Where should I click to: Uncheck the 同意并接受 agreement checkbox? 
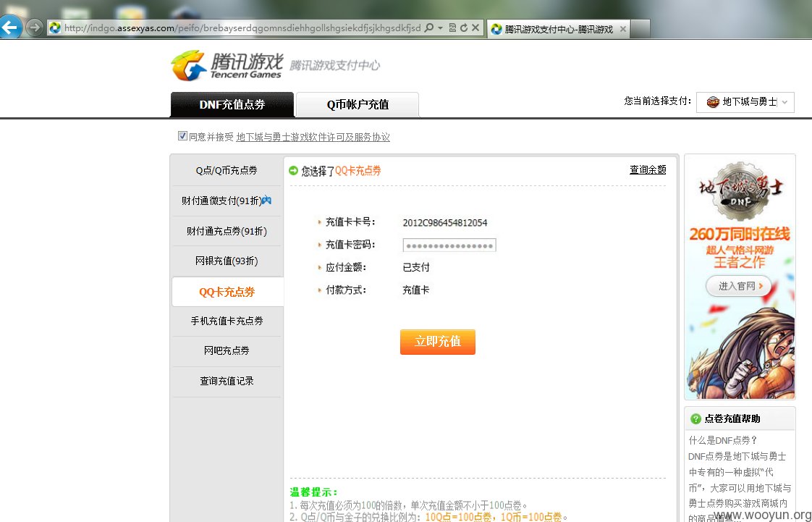pyautogui.click(x=182, y=136)
